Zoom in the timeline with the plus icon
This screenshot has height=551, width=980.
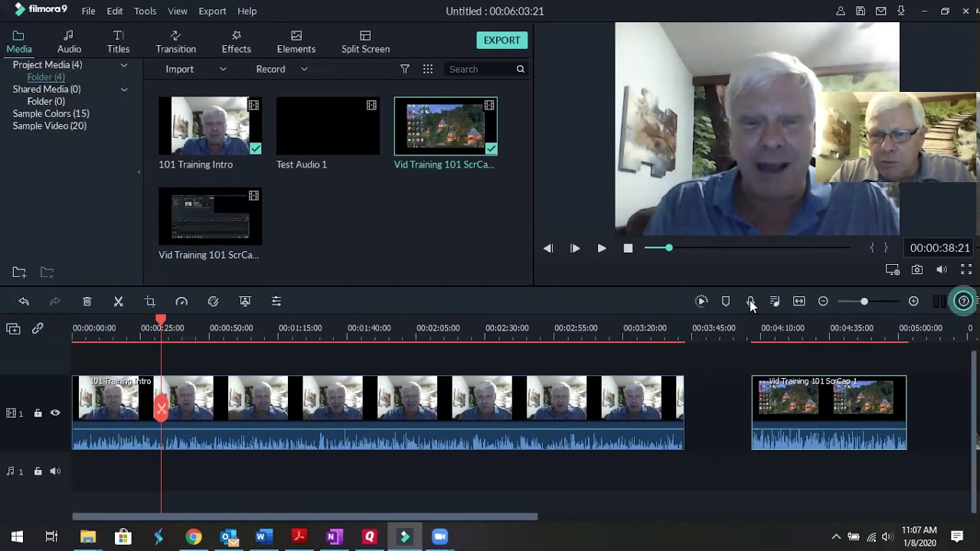913,302
